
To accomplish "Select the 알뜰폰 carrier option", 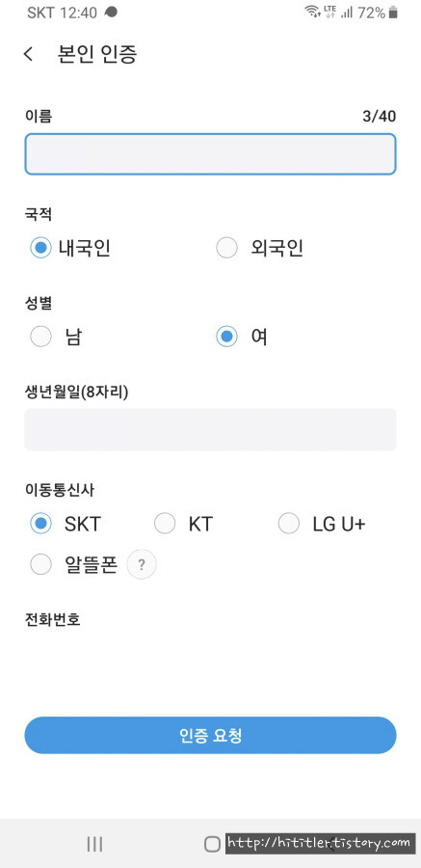I will [x=73, y=565].
